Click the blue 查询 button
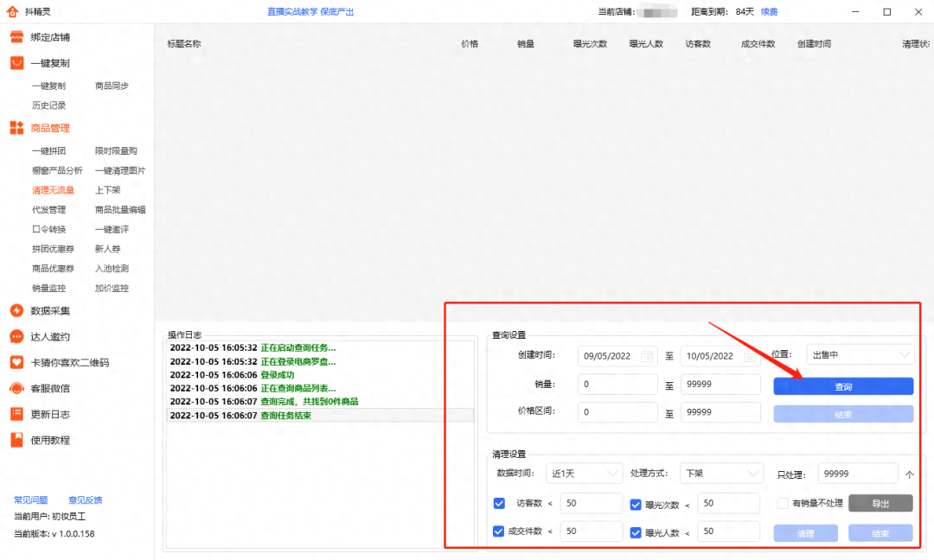 pos(843,386)
